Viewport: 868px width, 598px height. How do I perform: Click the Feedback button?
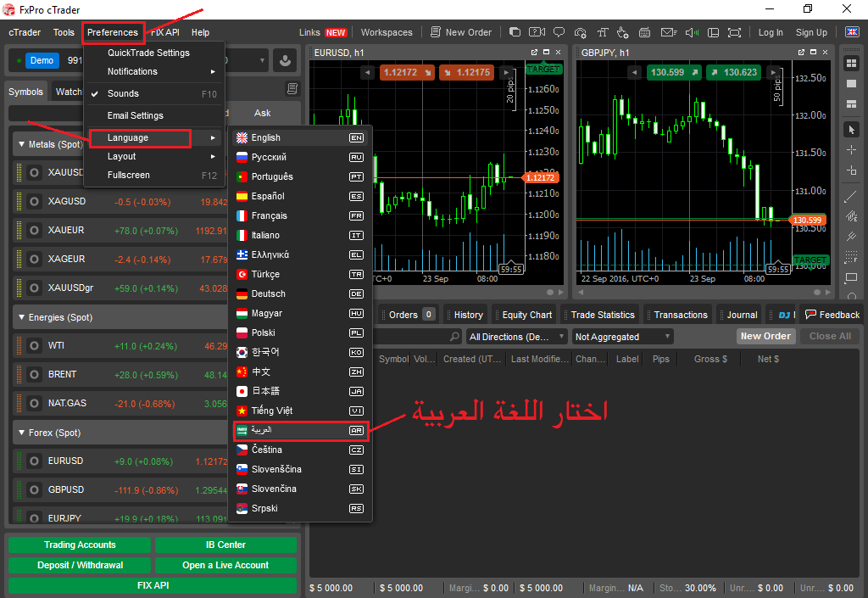click(832, 315)
